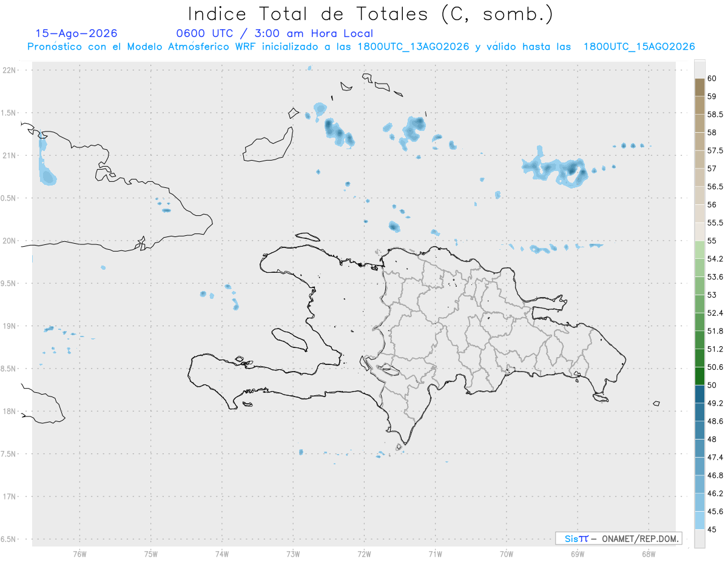Click the 73W longitude axis label

point(293,554)
